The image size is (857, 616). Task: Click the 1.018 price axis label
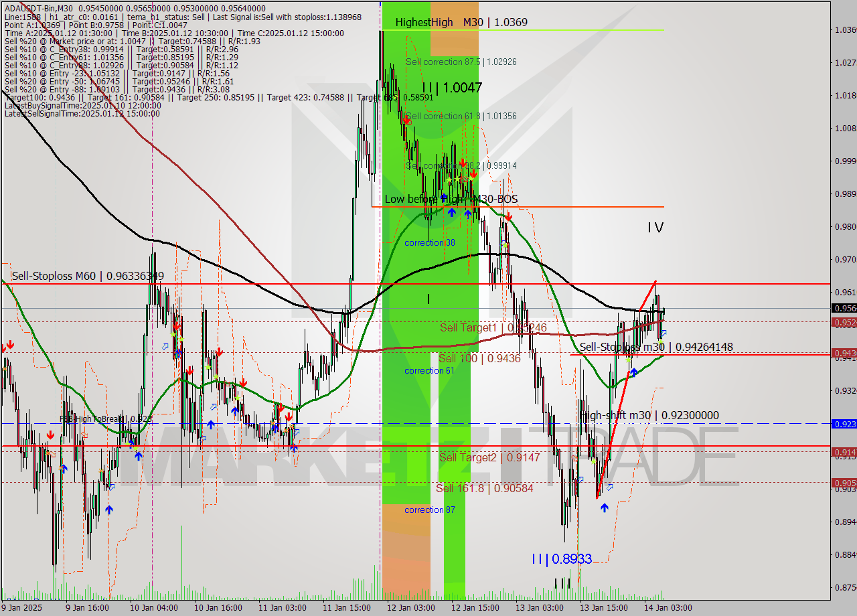845,95
